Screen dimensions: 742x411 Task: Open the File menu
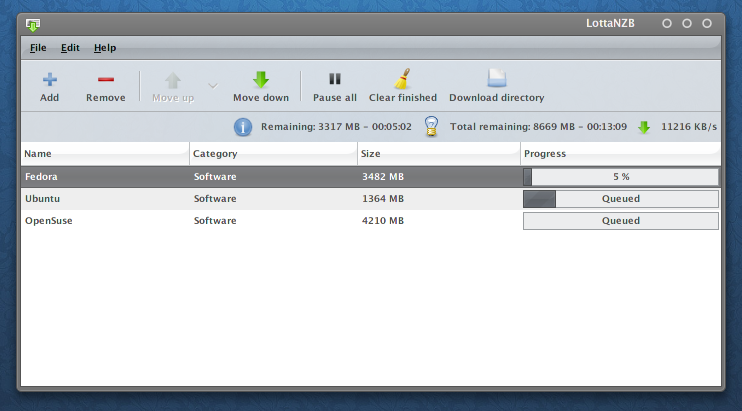coord(38,48)
